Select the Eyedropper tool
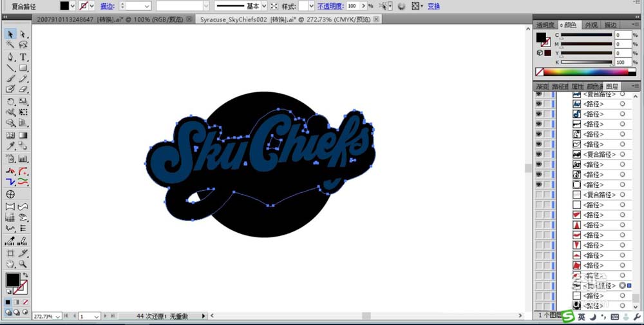Image resolution: width=644 pixels, height=325 pixels. click(x=11, y=146)
